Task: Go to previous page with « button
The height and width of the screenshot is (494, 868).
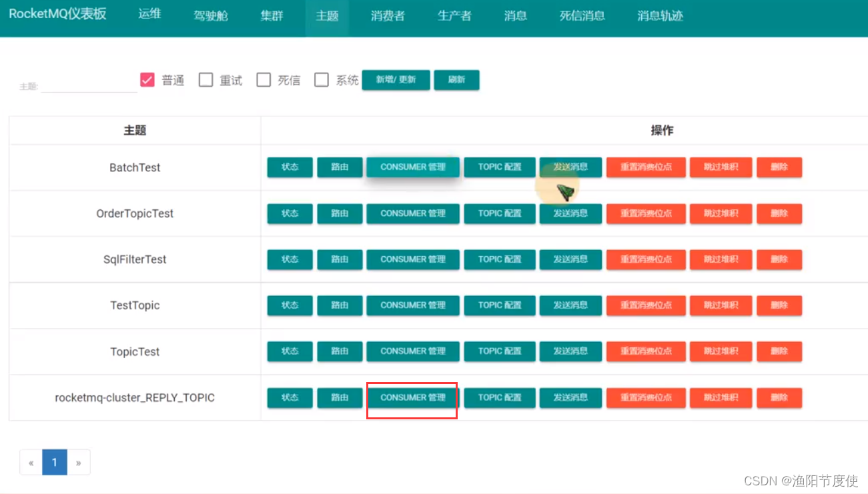Action: click(31, 462)
